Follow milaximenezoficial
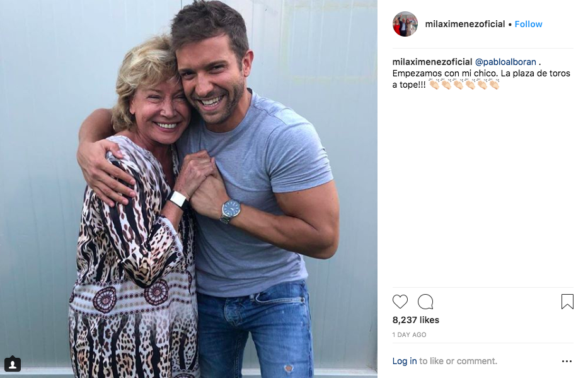 (x=528, y=24)
